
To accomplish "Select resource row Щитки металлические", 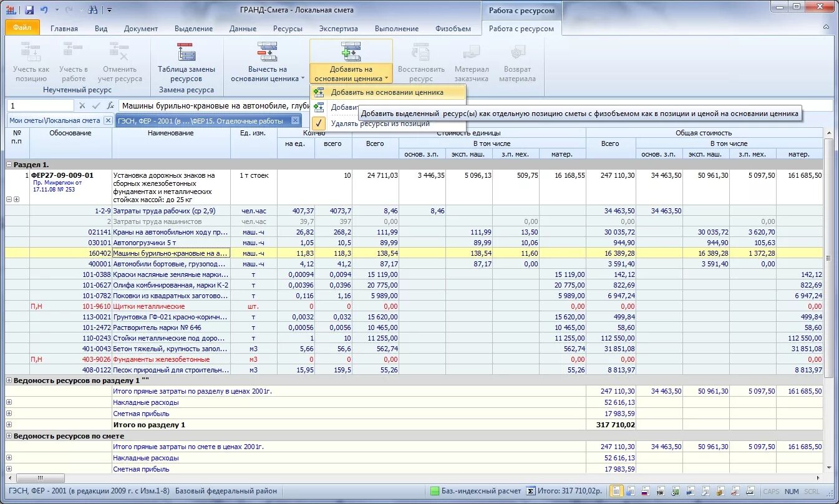I will click(x=414, y=306).
